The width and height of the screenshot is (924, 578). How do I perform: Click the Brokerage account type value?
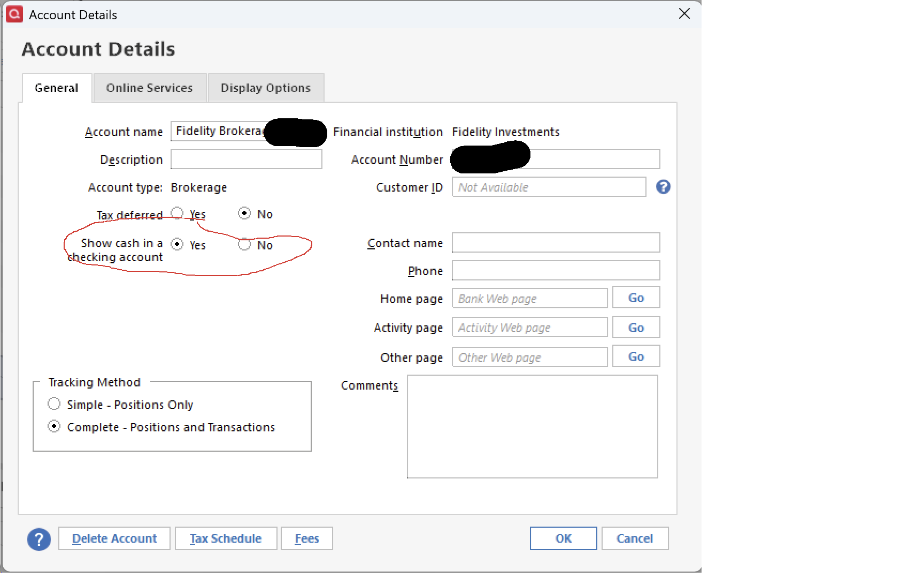pyautogui.click(x=199, y=187)
